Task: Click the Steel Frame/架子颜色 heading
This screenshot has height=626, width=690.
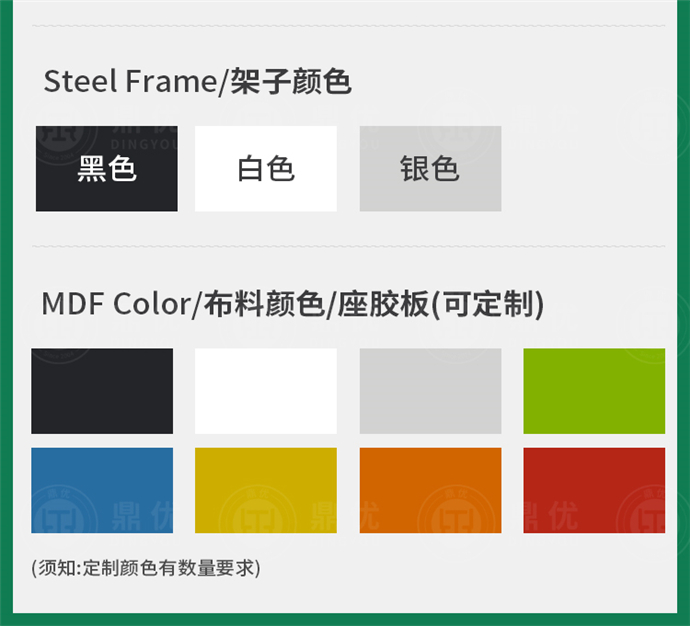Action: coord(197,82)
